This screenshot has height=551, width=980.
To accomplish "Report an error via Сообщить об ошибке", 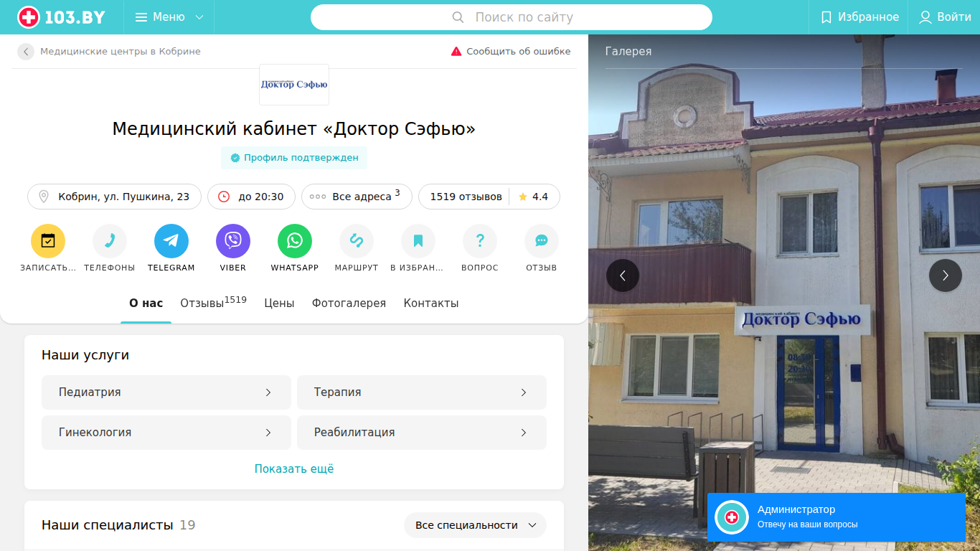I will pos(511,52).
